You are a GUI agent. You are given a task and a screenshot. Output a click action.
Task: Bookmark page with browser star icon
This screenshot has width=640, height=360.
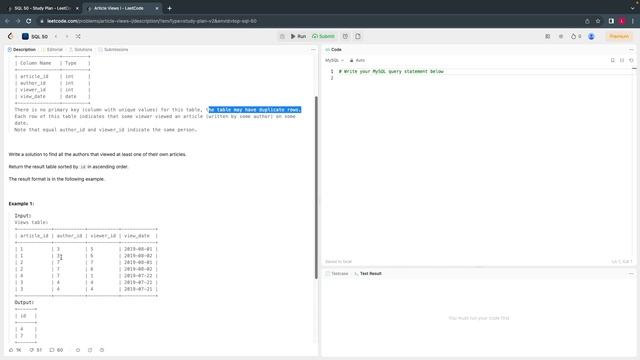tap(598, 21)
